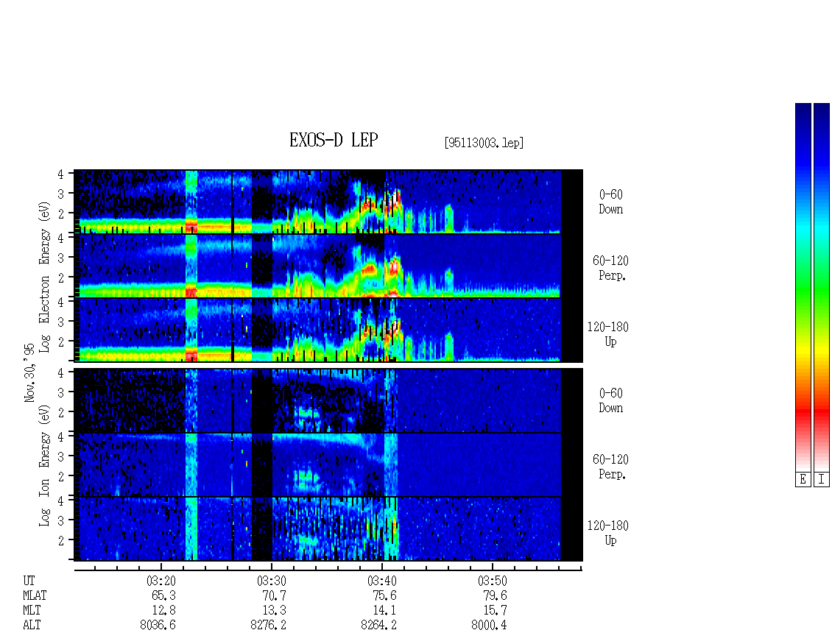Click the Log Electron Energy (eV) axis label

pyautogui.click(x=45, y=277)
